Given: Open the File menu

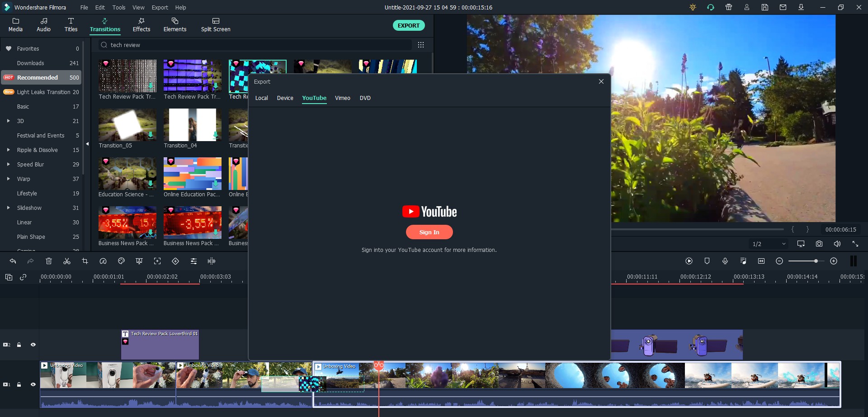Looking at the screenshot, I should [x=84, y=7].
